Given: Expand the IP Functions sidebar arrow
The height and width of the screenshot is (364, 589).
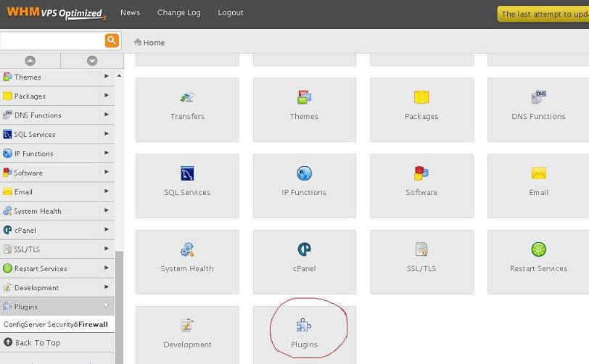Looking at the screenshot, I should (107, 153).
